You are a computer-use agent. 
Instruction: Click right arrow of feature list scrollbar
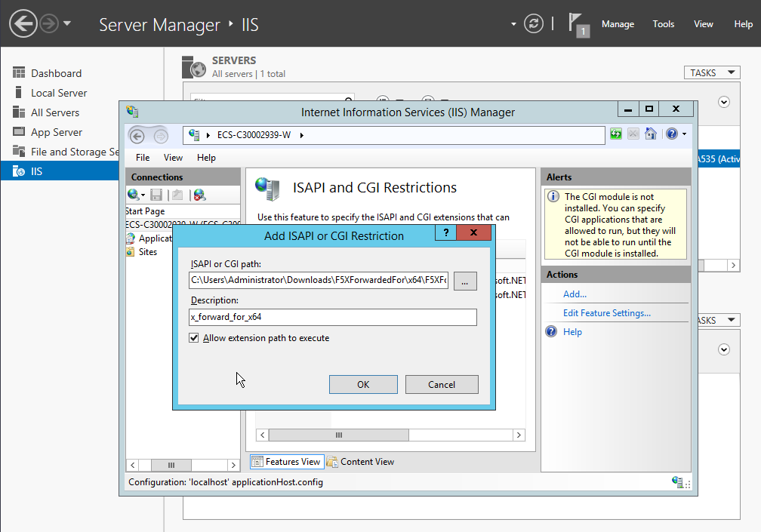519,435
